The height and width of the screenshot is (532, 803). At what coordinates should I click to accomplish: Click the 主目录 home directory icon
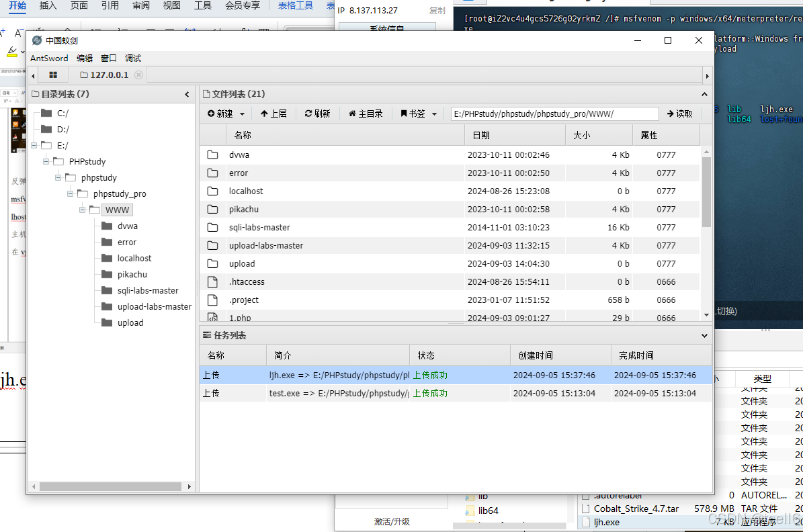(353, 114)
